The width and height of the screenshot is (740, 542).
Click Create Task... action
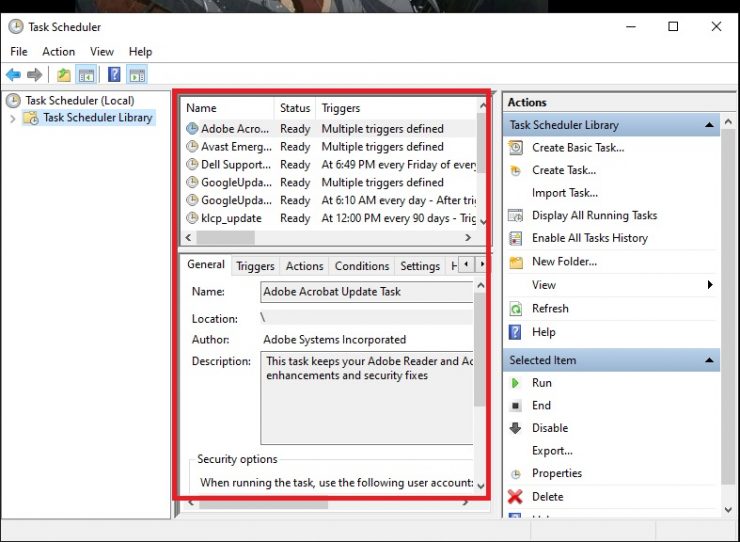[x=564, y=170]
